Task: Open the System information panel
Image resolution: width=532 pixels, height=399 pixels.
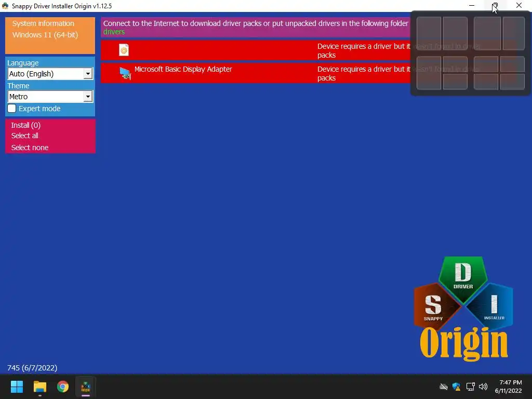Action: click(44, 23)
